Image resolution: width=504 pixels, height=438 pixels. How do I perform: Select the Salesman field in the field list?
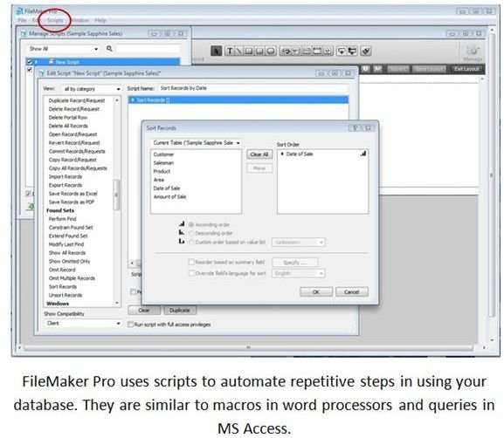(x=163, y=163)
